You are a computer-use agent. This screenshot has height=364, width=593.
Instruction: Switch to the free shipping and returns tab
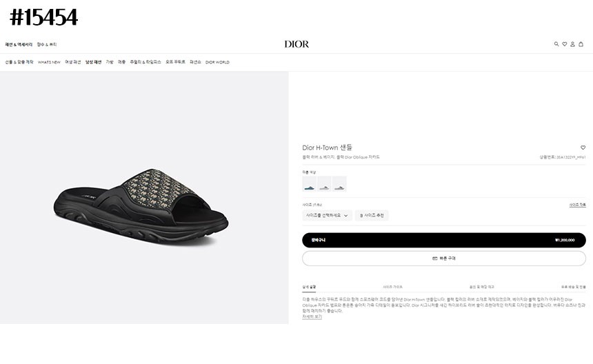pos(573,287)
